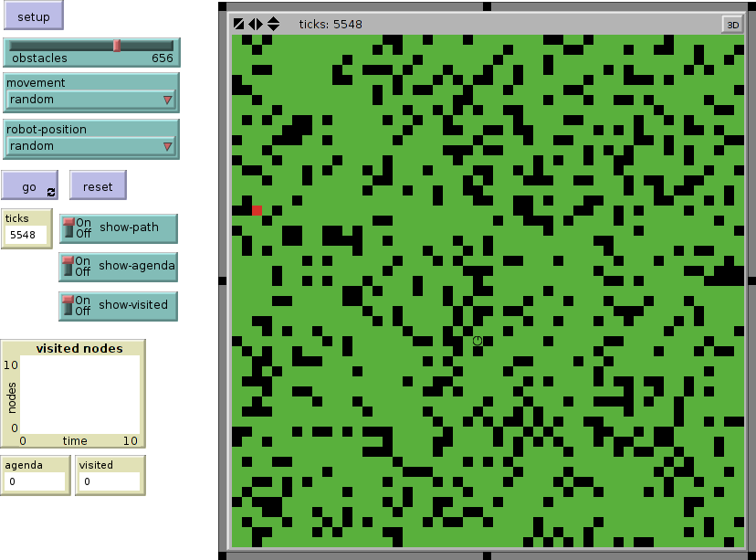Click the setup button

point(33,16)
